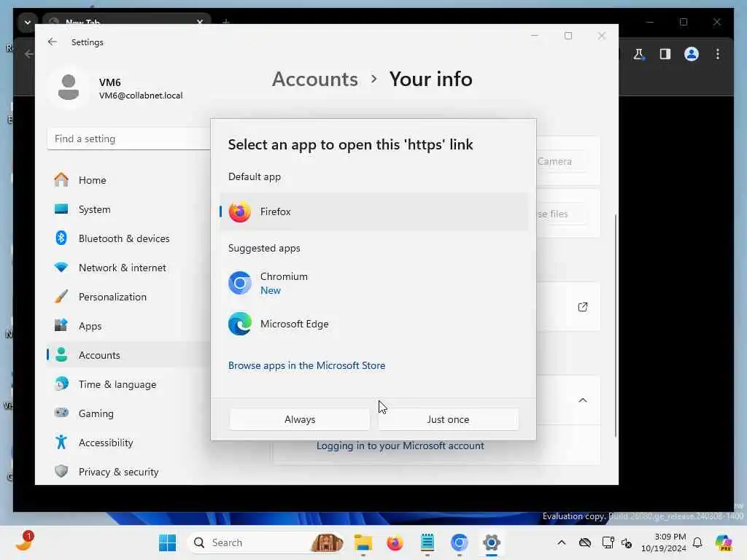The width and height of the screenshot is (747, 560).
Task: Select the Accounts sidebar item
Action: click(x=128, y=355)
